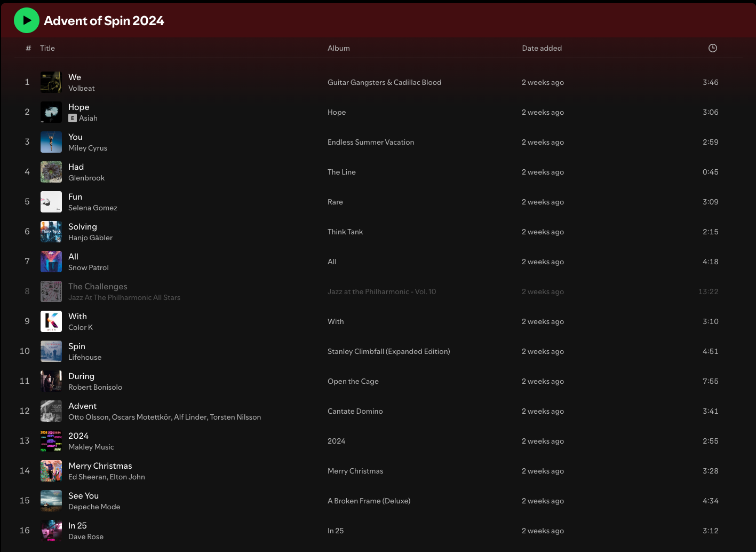Image resolution: width=756 pixels, height=552 pixels.
Task: Click the # column header
Action: pyautogui.click(x=28, y=48)
